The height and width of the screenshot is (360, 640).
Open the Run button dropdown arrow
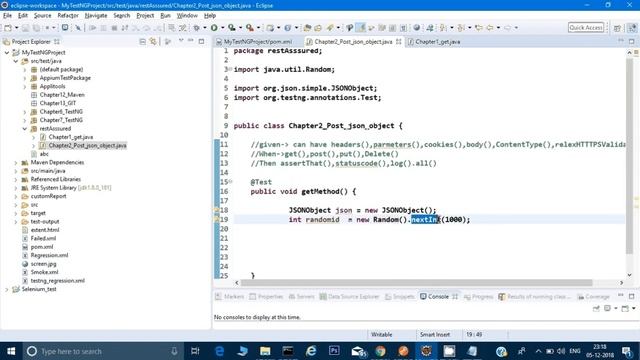click(222, 28)
